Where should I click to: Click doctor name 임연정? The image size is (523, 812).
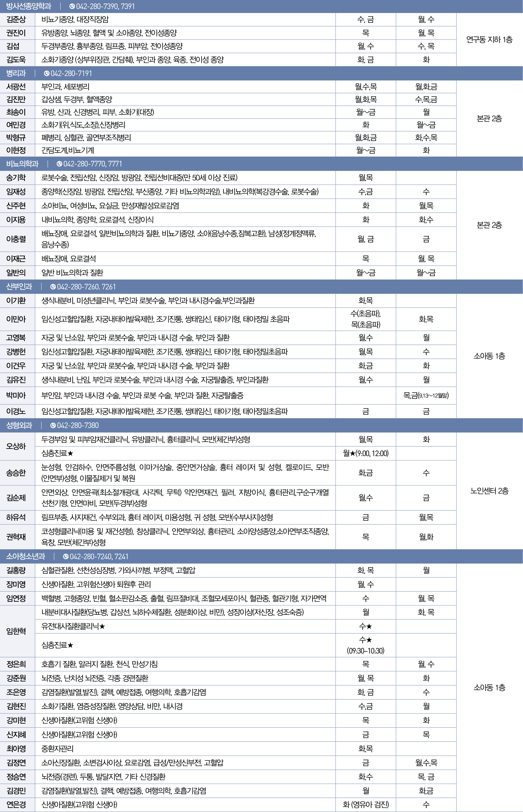16,598
